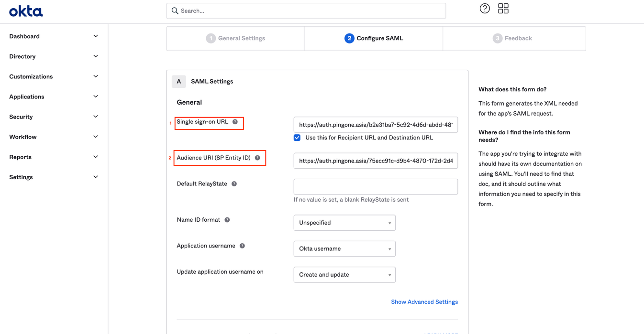The height and width of the screenshot is (334, 644).
Task: Click the apps grid icon near the search bar
Action: (503, 8)
